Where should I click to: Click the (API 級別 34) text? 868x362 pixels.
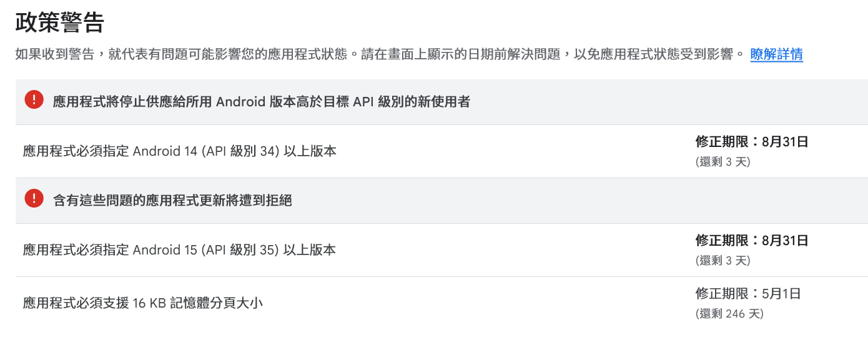pyautogui.click(x=240, y=151)
